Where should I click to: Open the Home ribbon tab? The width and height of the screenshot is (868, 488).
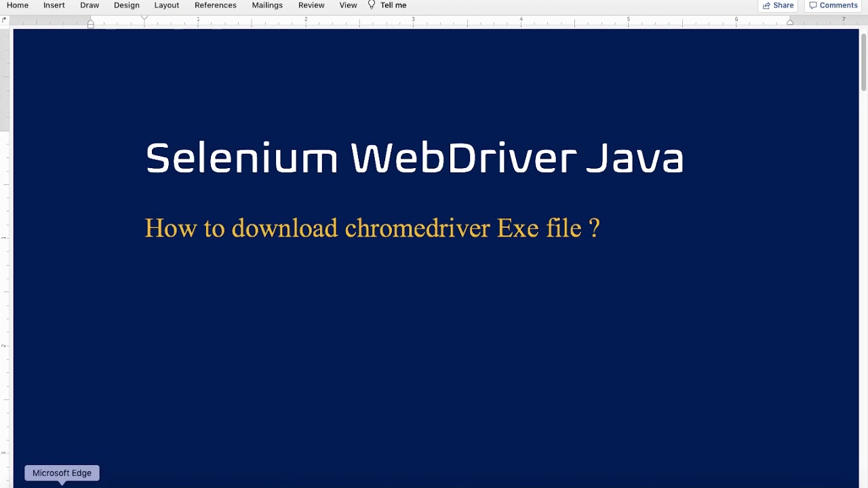18,5
